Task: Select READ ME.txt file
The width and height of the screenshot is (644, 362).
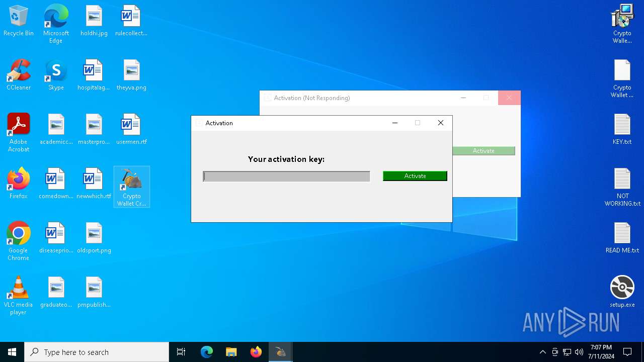Action: [622, 238]
